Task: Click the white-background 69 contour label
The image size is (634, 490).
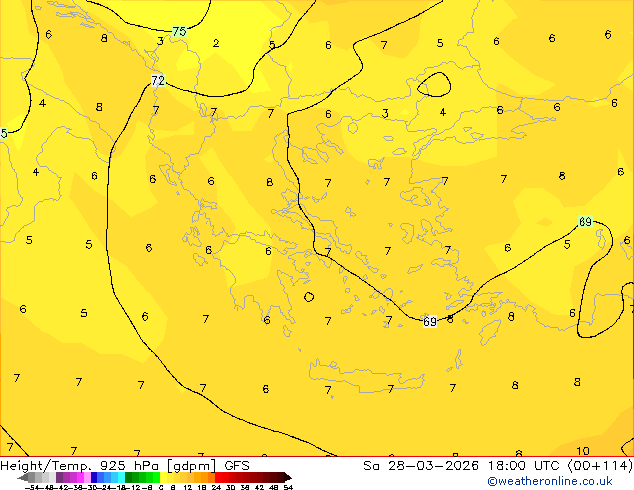Action: coord(430,321)
